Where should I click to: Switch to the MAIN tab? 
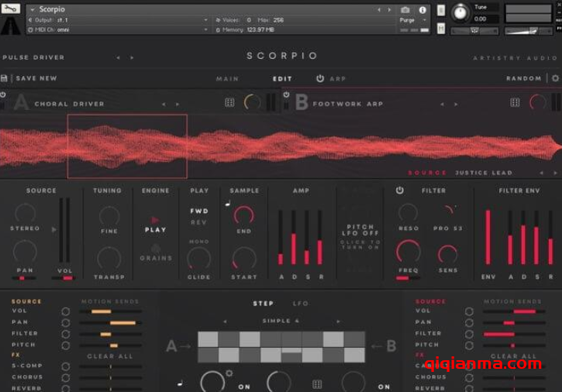(x=227, y=79)
